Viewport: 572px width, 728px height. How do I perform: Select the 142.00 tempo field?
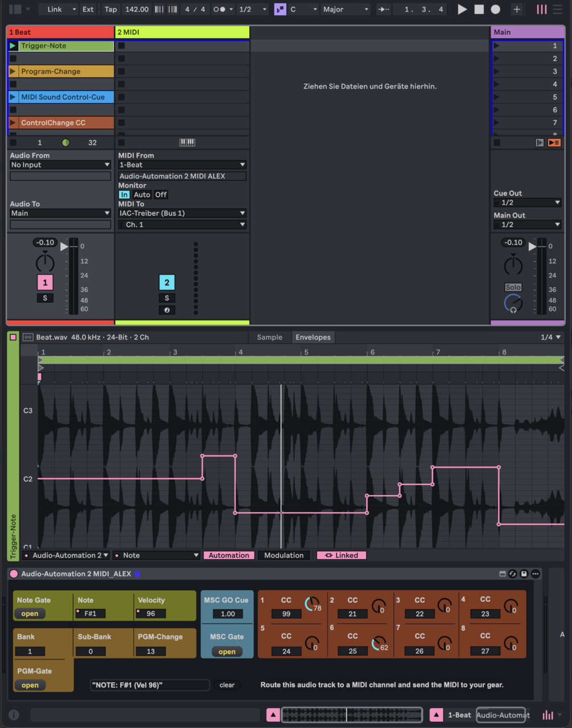click(137, 9)
